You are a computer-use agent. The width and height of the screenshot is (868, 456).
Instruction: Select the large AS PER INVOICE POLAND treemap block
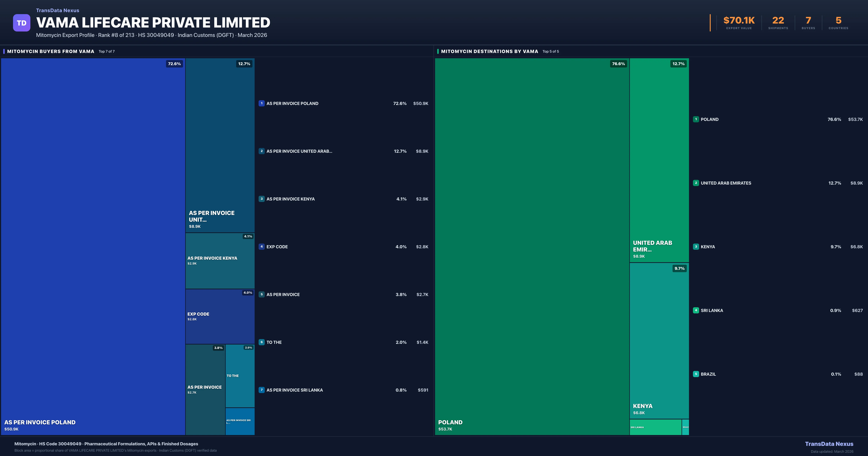pos(93,246)
